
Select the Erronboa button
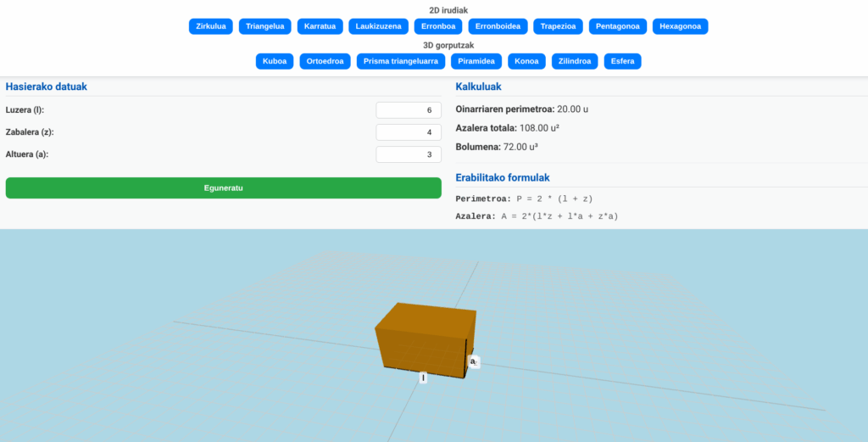point(438,26)
